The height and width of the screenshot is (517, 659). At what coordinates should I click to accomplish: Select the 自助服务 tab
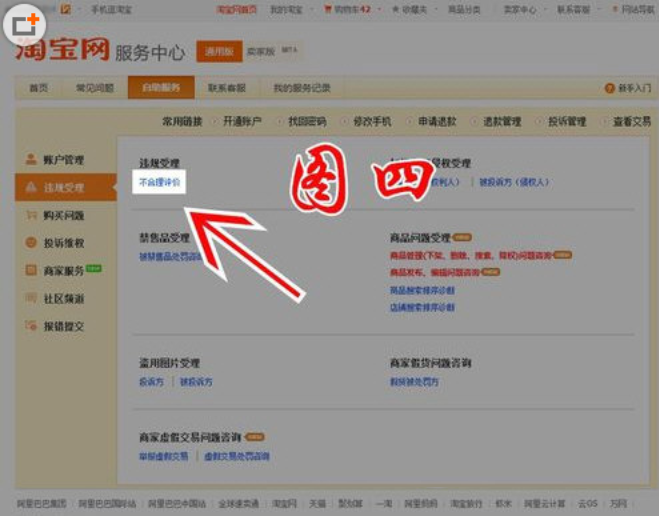161,87
